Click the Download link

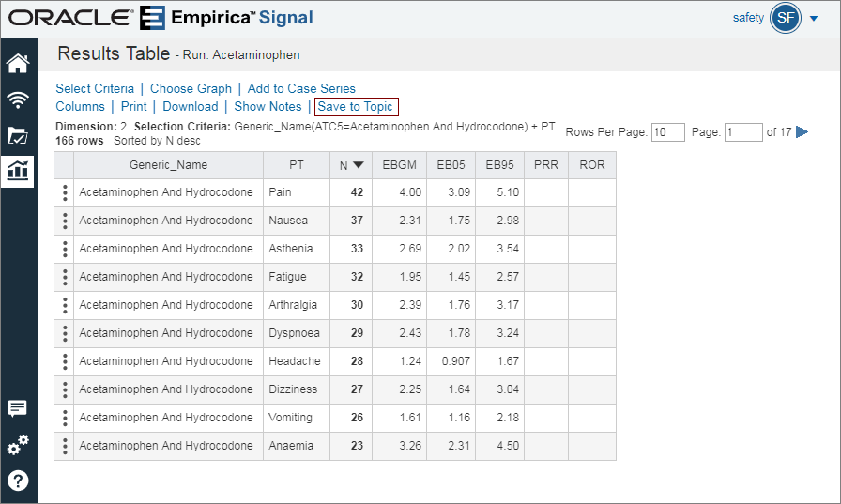191,106
